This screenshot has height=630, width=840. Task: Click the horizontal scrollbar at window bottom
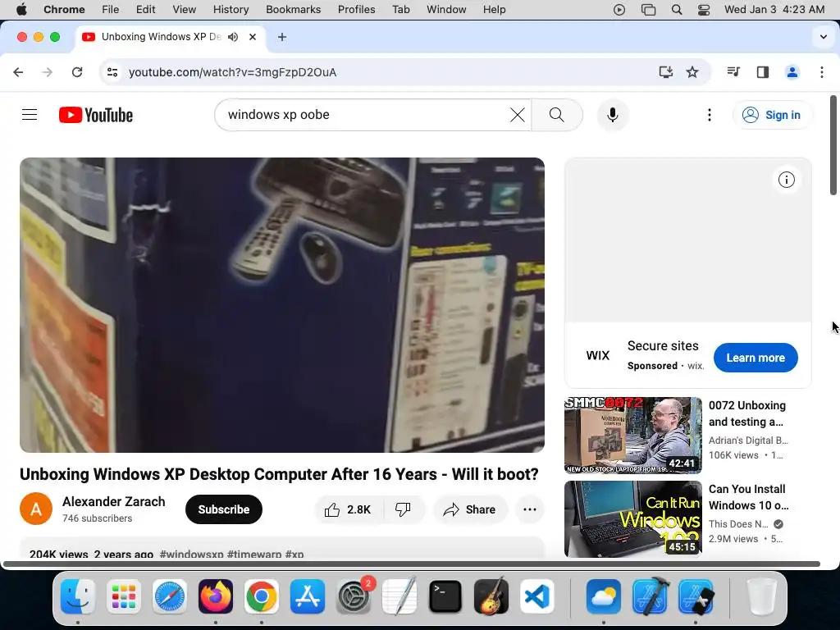pos(412,564)
